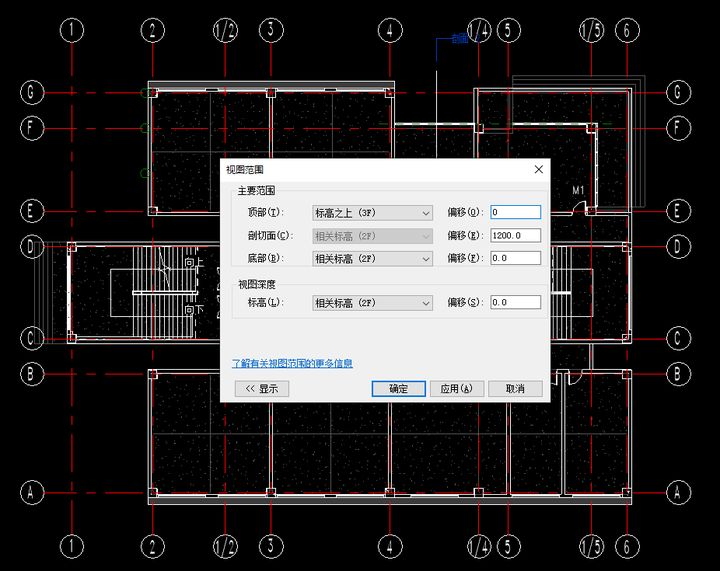720x571 pixels.
Task: Select right grid bubble C
Action: tap(678, 338)
